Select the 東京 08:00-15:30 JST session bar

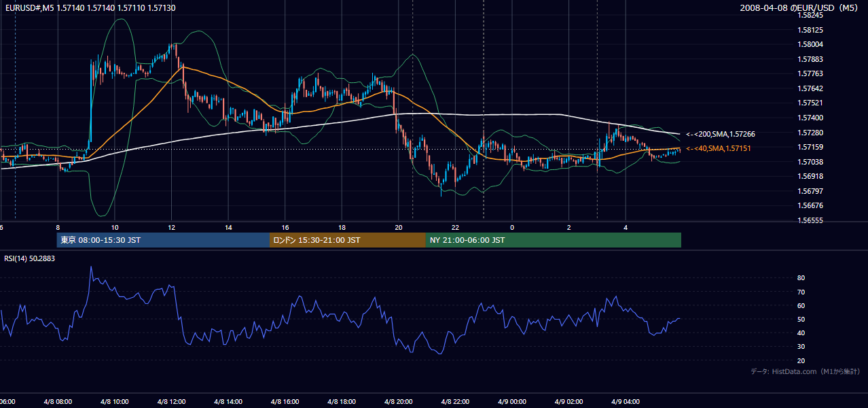coord(163,240)
